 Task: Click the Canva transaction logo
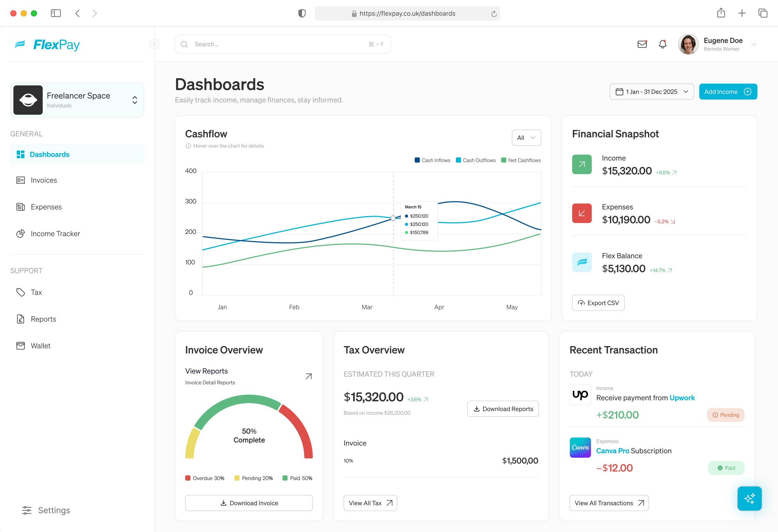coord(580,447)
